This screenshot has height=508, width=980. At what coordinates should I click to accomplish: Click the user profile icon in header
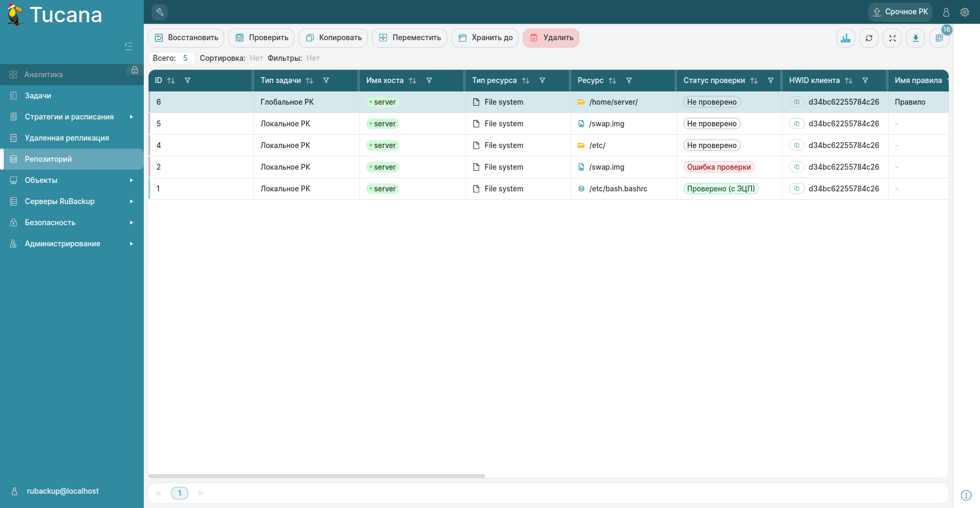(x=946, y=12)
